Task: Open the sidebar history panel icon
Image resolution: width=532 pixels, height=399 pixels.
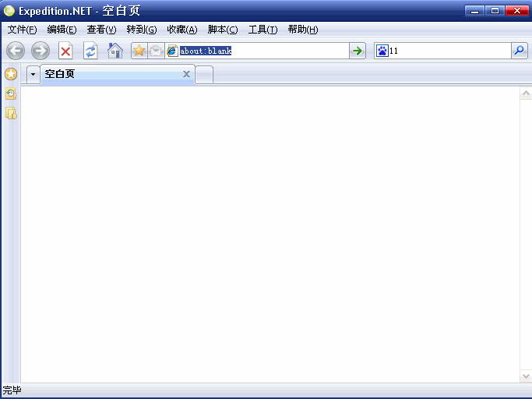Action: pyautogui.click(x=11, y=94)
